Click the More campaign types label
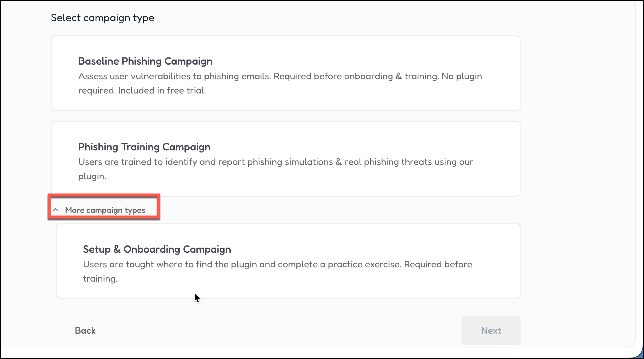The image size is (644, 359). point(105,210)
